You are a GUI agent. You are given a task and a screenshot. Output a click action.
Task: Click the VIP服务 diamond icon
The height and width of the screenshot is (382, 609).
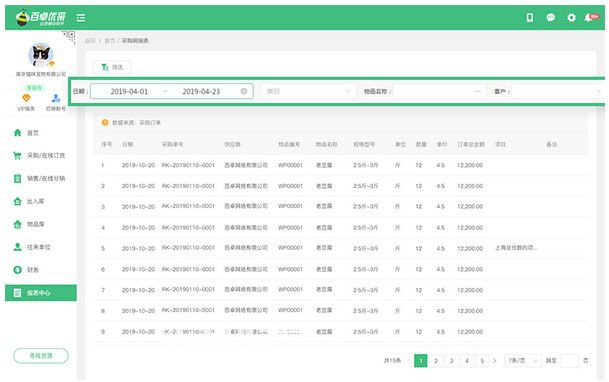click(26, 98)
